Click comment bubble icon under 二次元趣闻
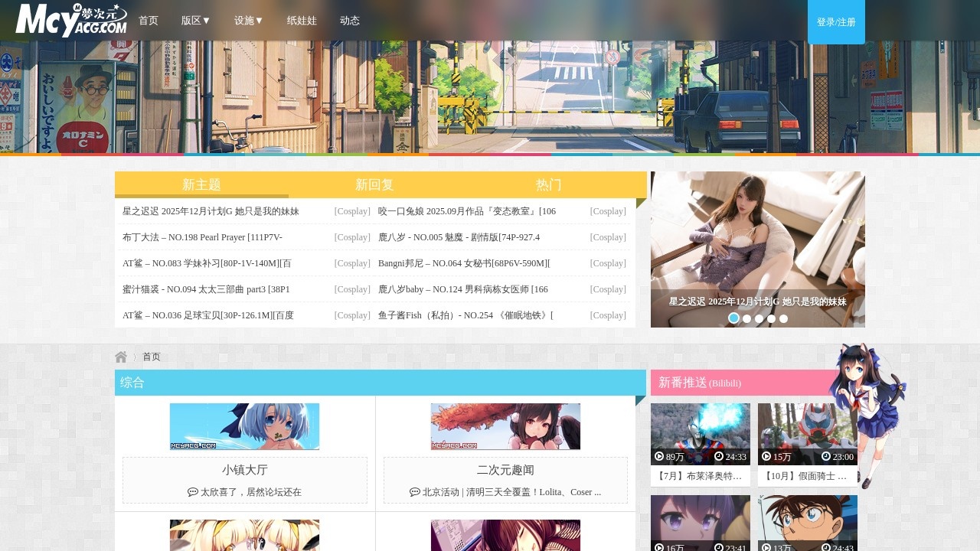Screen dimensions: 980x551 pos(414,492)
